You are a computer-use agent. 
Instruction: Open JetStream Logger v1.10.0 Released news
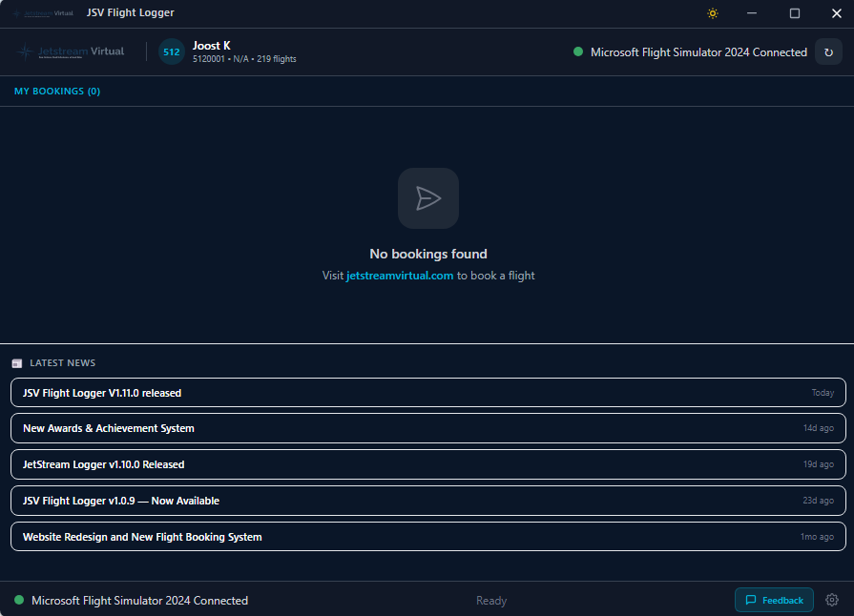(428, 464)
